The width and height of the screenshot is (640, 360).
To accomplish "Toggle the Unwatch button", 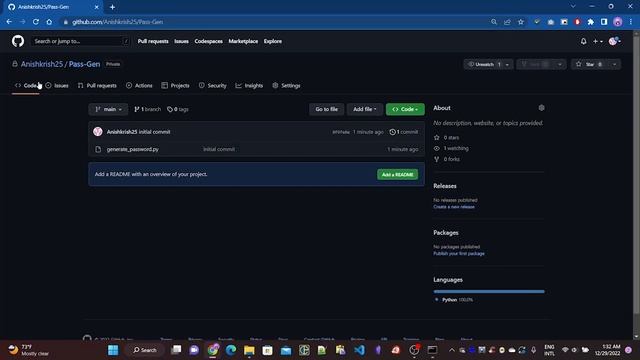I will point(484,64).
